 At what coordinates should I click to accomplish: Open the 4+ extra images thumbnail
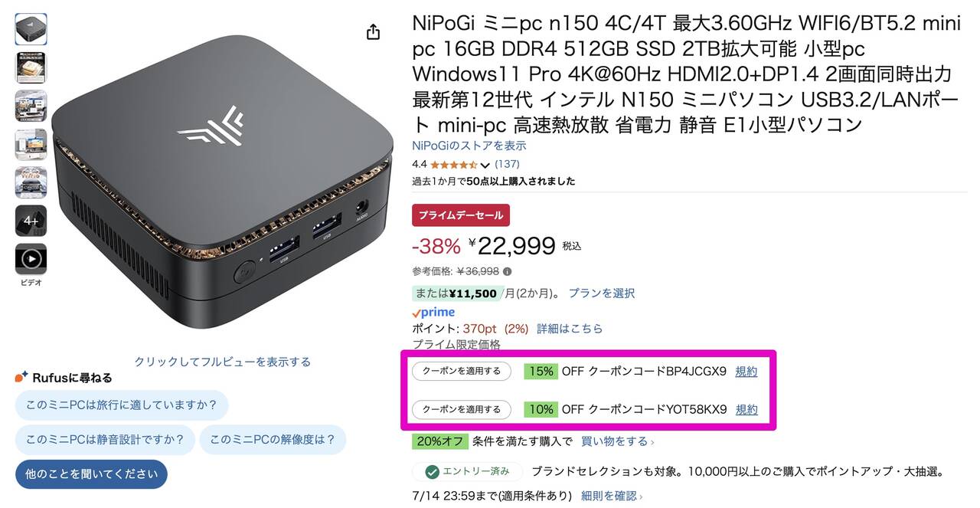[x=31, y=221]
